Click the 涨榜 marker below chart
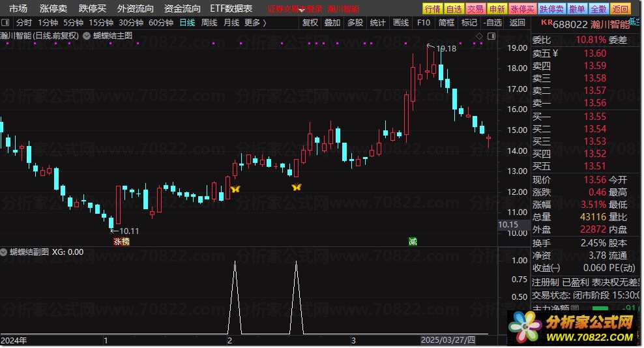Screen dimensions: 644x348 (122, 242)
